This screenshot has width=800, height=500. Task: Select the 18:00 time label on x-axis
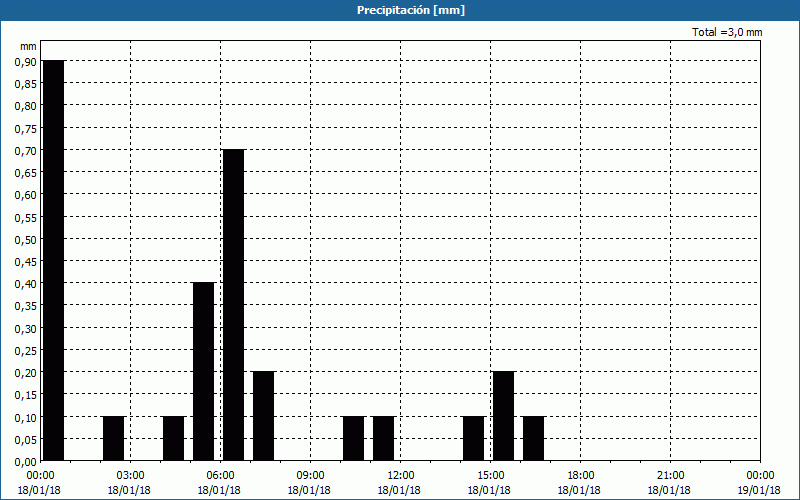click(x=581, y=476)
